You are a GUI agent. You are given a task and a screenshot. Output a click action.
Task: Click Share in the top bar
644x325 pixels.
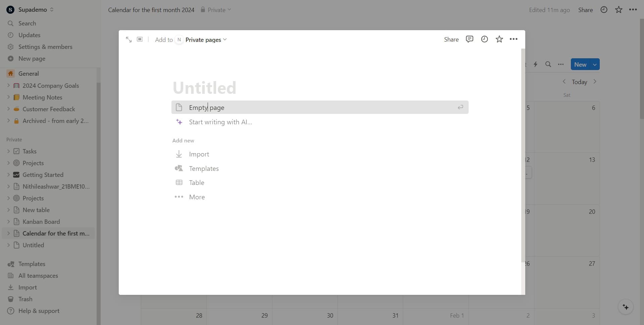click(586, 10)
